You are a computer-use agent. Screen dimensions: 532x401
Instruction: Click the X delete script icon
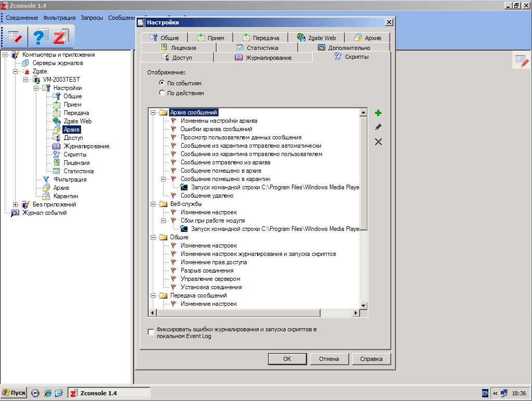pyautogui.click(x=378, y=141)
